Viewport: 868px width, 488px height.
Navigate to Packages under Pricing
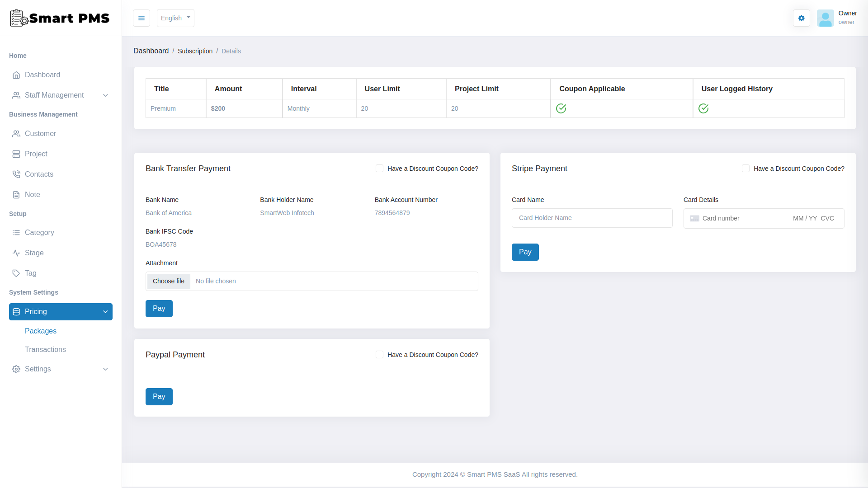coord(41,331)
